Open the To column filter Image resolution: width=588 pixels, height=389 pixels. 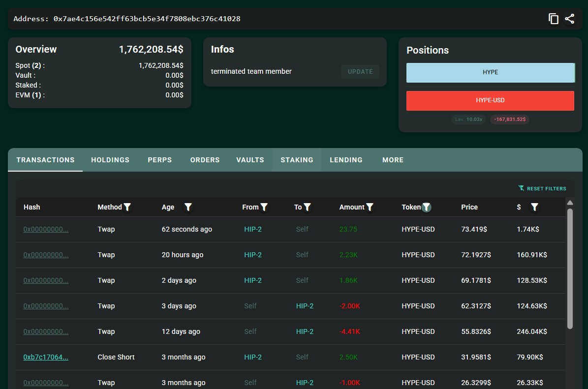[x=307, y=207]
